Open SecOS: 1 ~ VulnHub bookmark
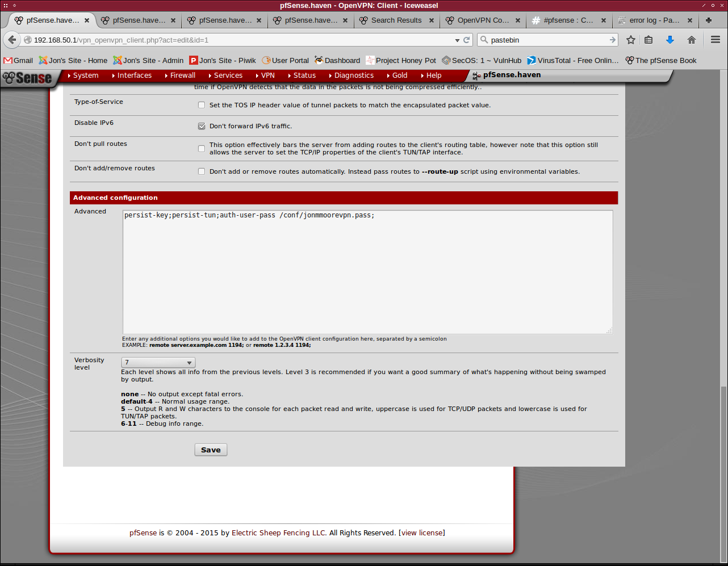Viewport: 728px width, 566px height. (x=482, y=60)
